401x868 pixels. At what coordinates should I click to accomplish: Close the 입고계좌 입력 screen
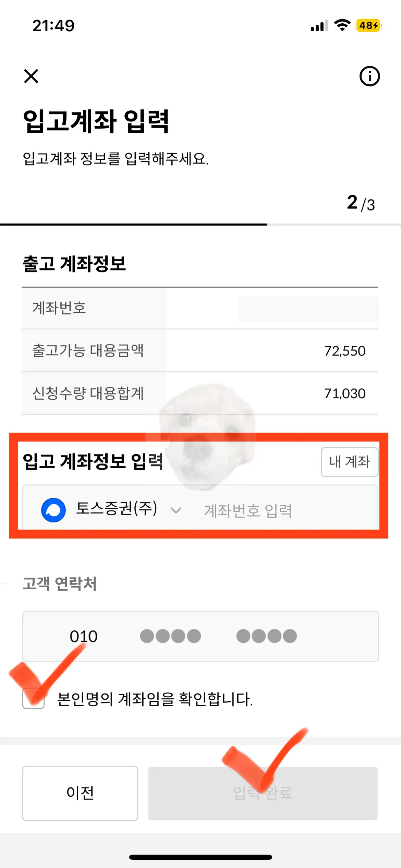[x=31, y=76]
